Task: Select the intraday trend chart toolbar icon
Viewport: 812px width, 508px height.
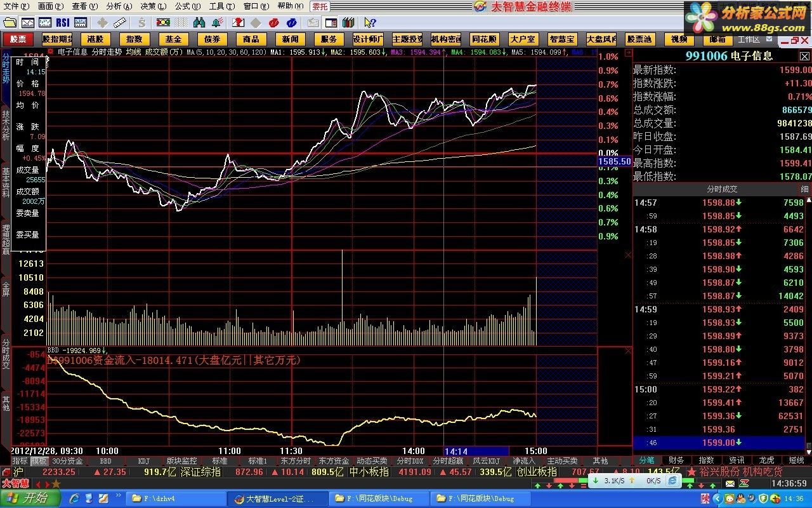Action: click(27, 23)
